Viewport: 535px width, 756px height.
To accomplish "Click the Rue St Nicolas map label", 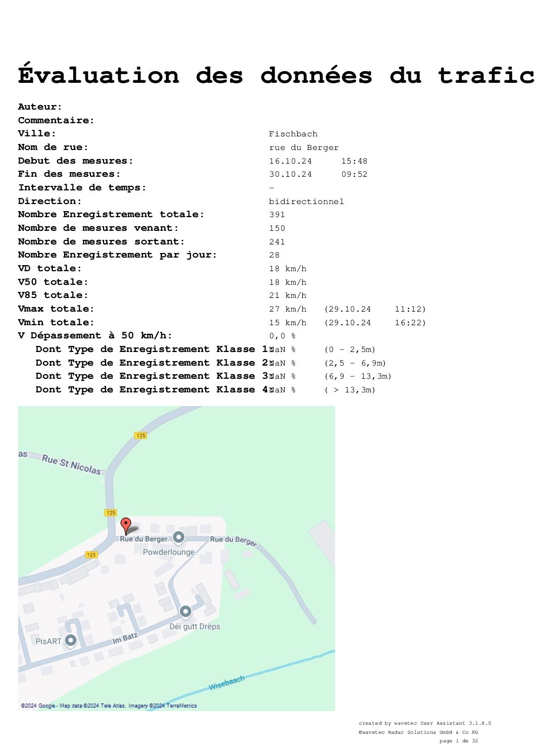I will click(71, 464).
